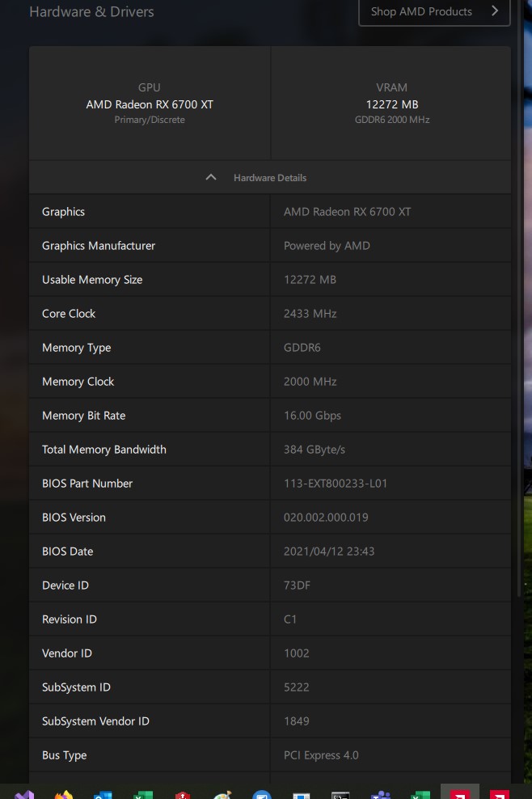The height and width of the screenshot is (799, 532).
Task: Click the Memory Bit Rate value 16.00 Gbps
Action: click(312, 416)
